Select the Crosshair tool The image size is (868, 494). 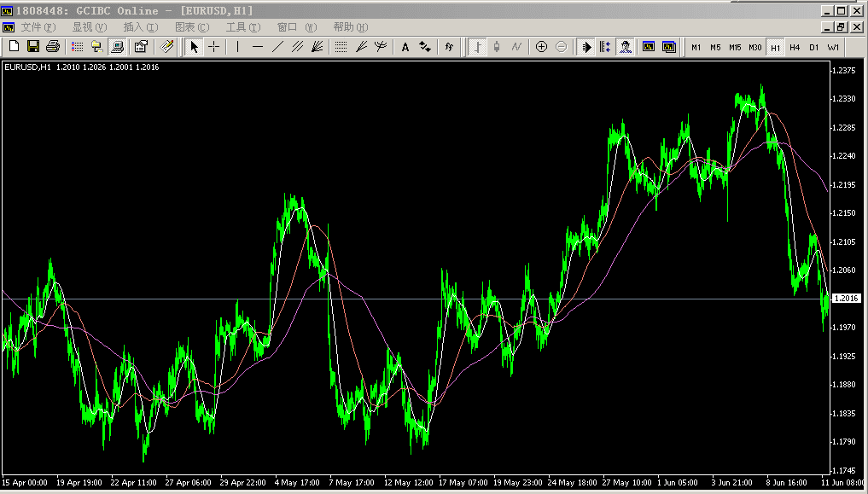point(214,47)
